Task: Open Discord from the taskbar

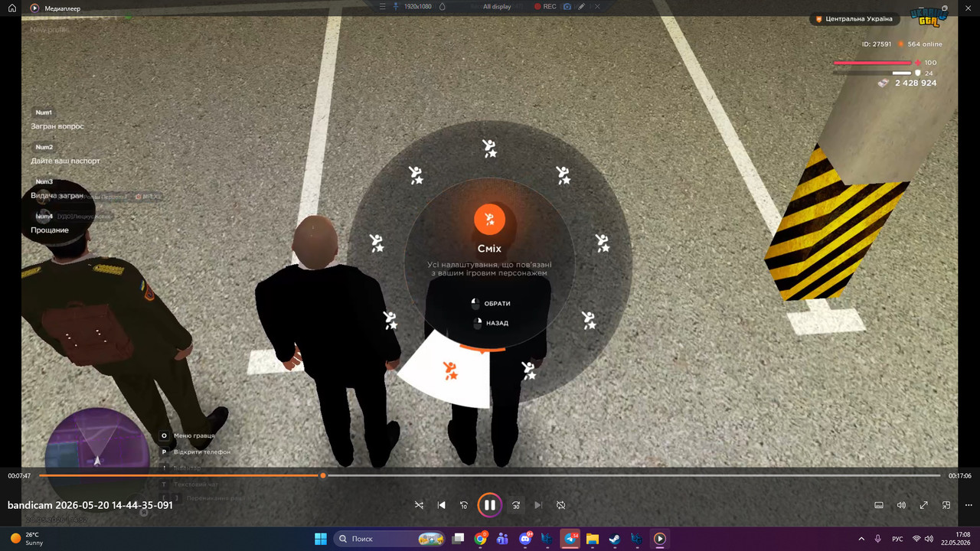Action: [525, 539]
